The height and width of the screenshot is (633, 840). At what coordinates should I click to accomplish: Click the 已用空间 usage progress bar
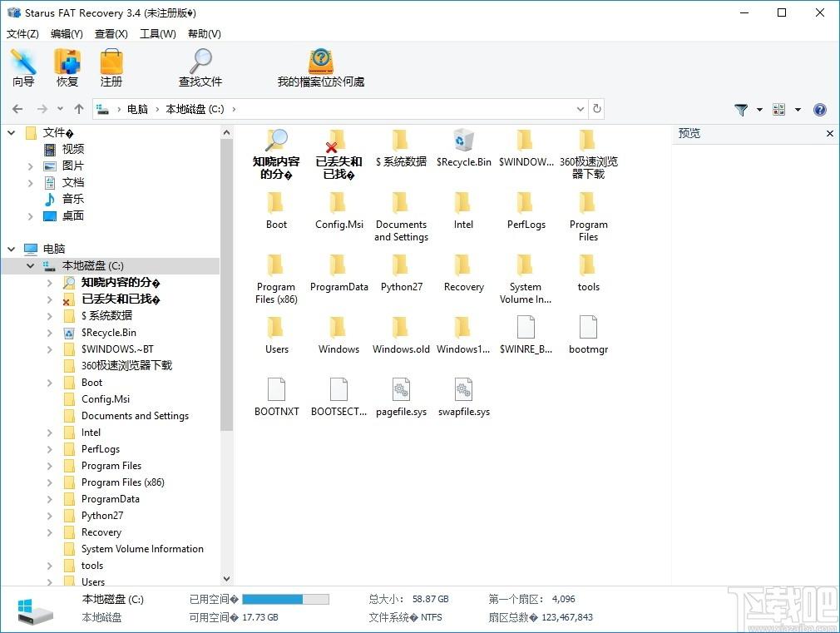[285, 599]
